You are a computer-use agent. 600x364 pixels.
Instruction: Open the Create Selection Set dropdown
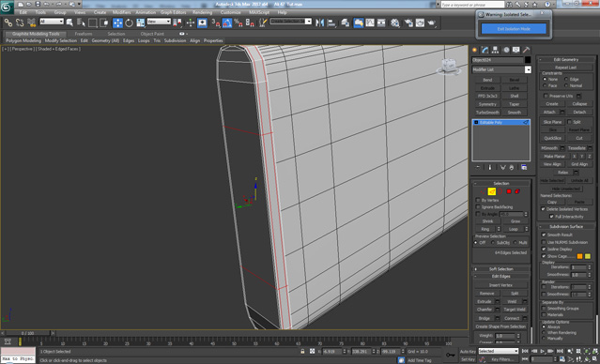(291, 22)
